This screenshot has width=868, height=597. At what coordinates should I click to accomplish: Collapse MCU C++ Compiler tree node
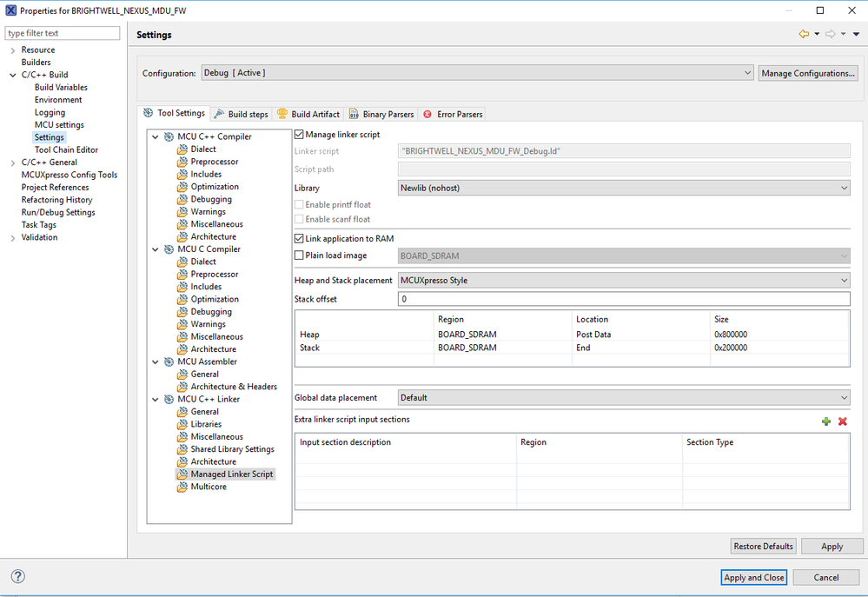pyautogui.click(x=156, y=136)
